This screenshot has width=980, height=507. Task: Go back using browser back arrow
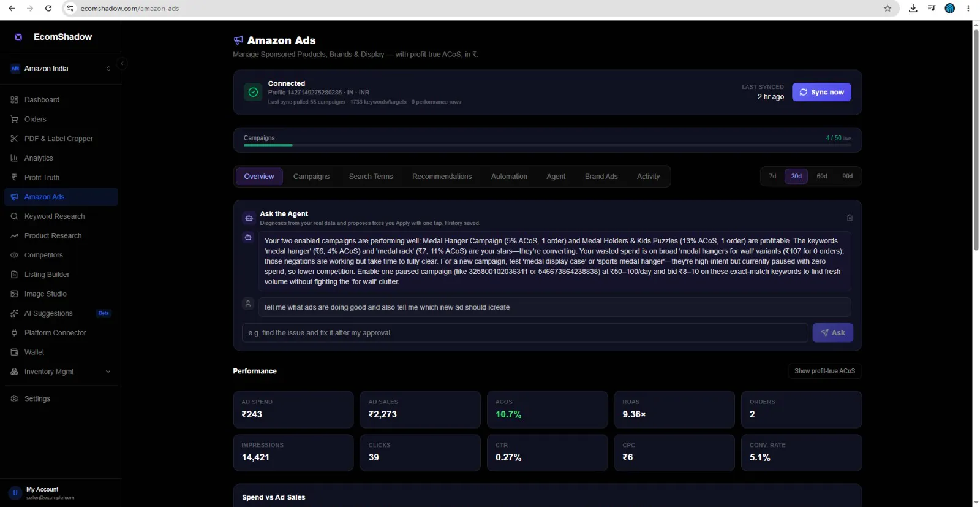12,9
